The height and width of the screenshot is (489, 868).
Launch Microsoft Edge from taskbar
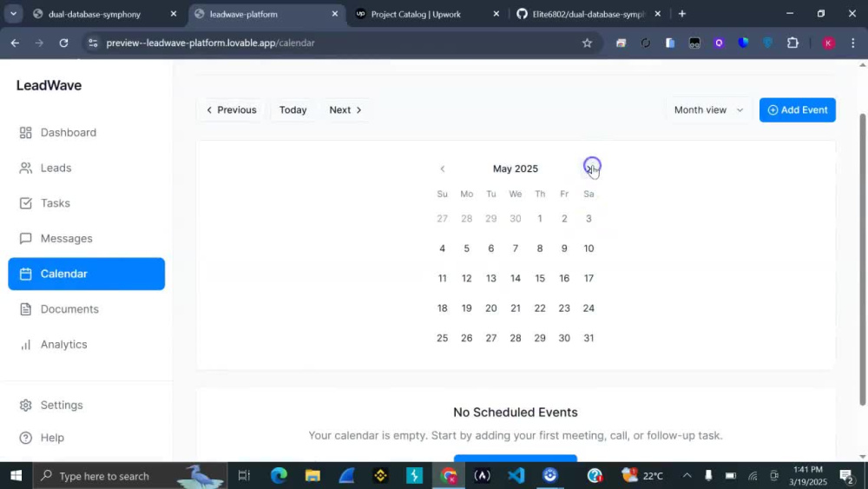(x=279, y=476)
